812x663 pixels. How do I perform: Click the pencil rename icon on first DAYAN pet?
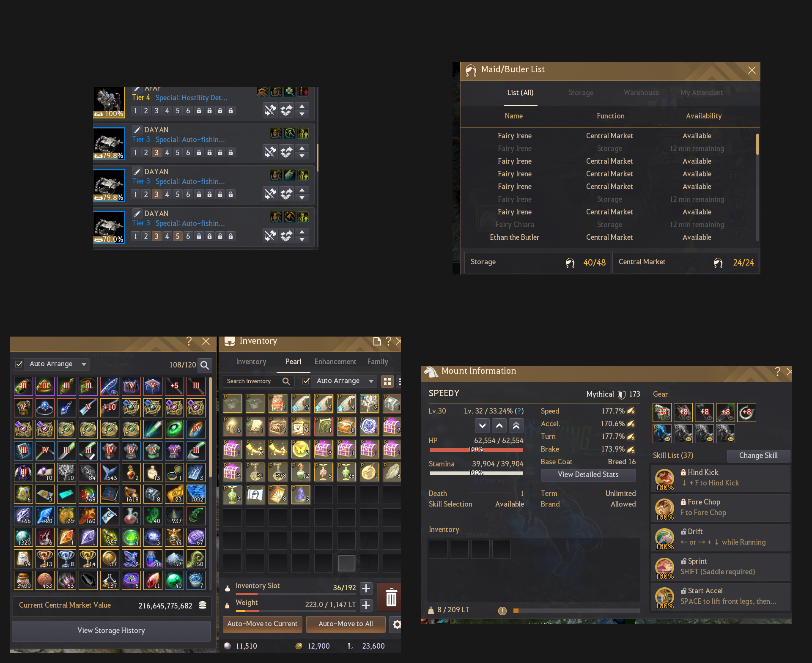(x=137, y=130)
